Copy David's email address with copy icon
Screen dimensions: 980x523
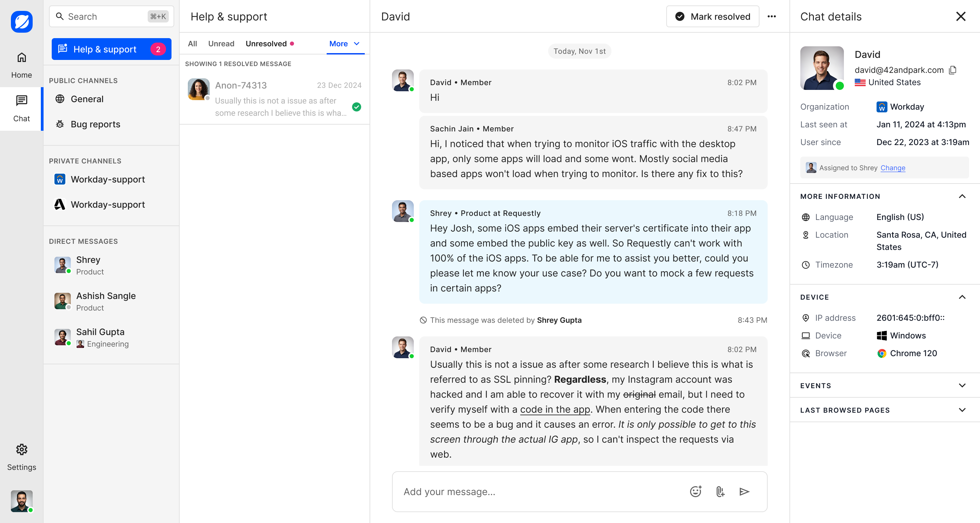pos(953,70)
